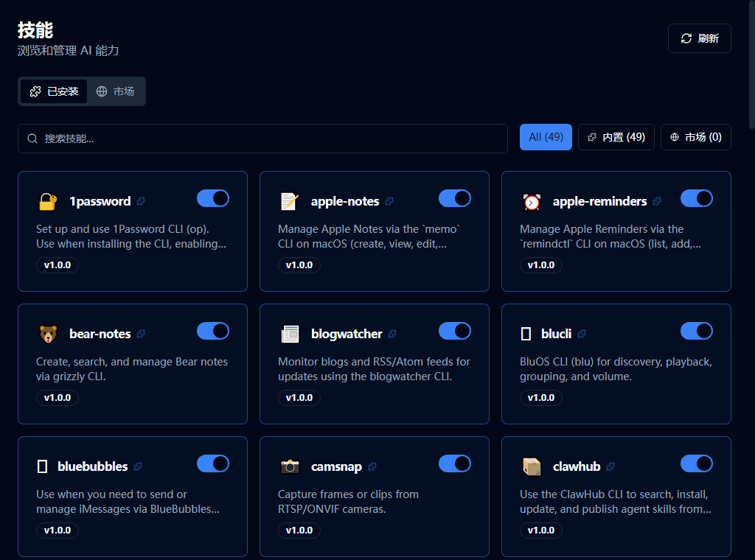The height and width of the screenshot is (560, 755).
Task: Click the camsnap camera icon
Action: click(x=289, y=467)
